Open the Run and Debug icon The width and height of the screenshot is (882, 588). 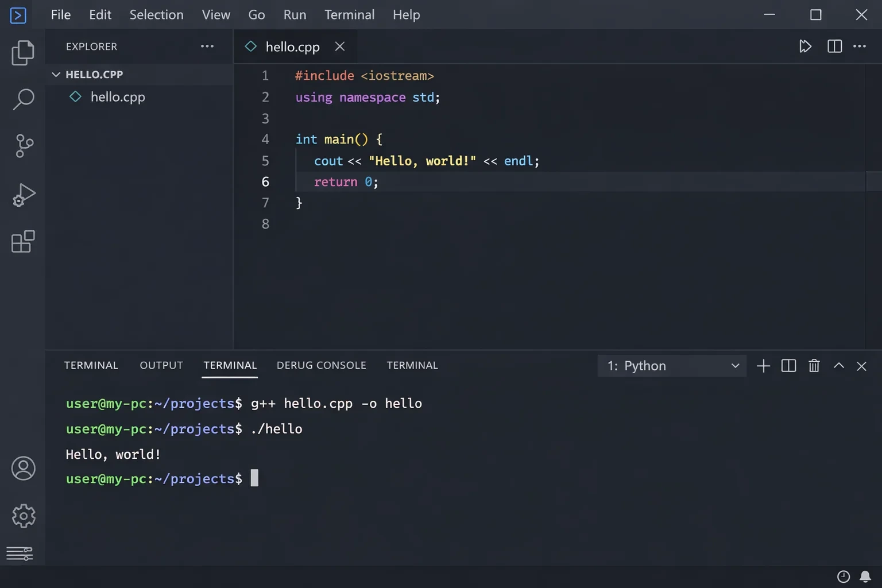tap(24, 195)
